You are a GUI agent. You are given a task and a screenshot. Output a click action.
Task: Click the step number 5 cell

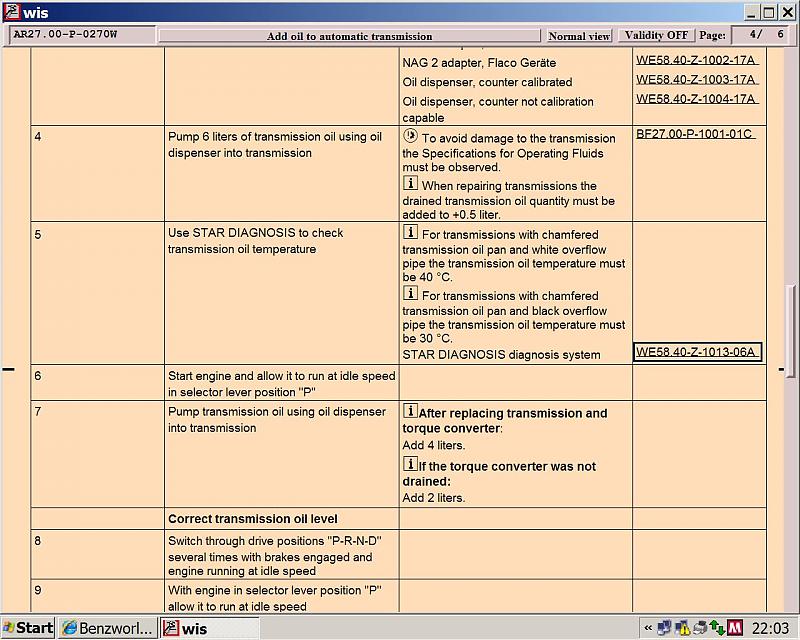(97, 293)
